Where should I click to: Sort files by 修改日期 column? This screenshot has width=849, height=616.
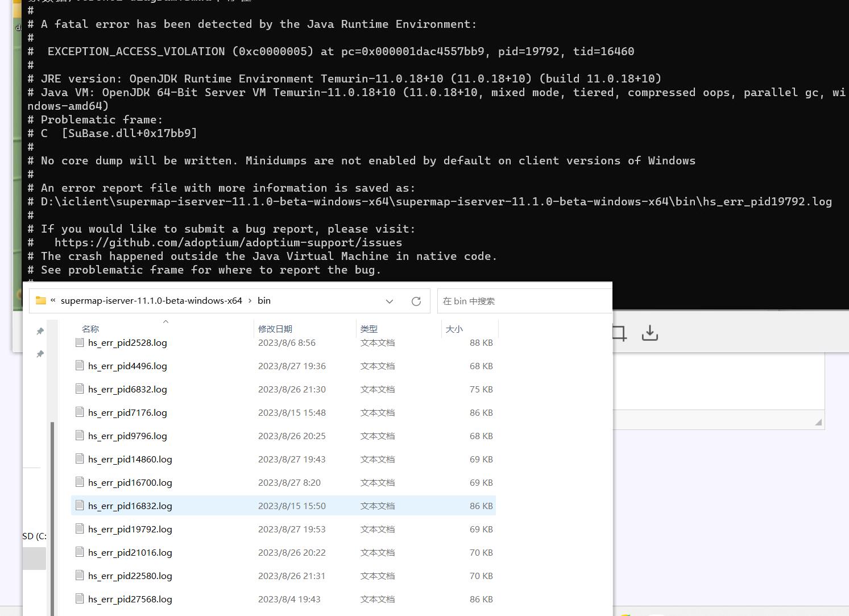275,329
